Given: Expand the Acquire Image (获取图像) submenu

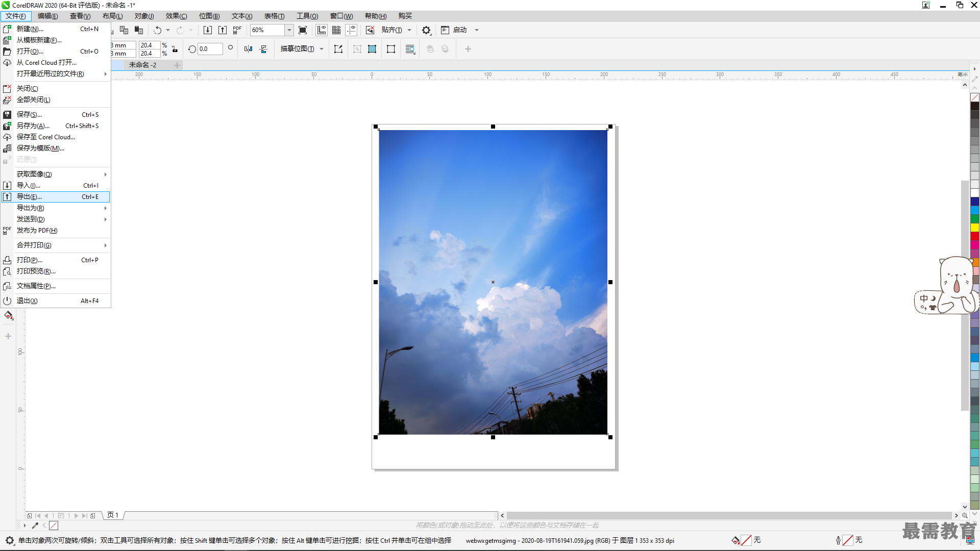Looking at the screenshot, I should pos(56,174).
